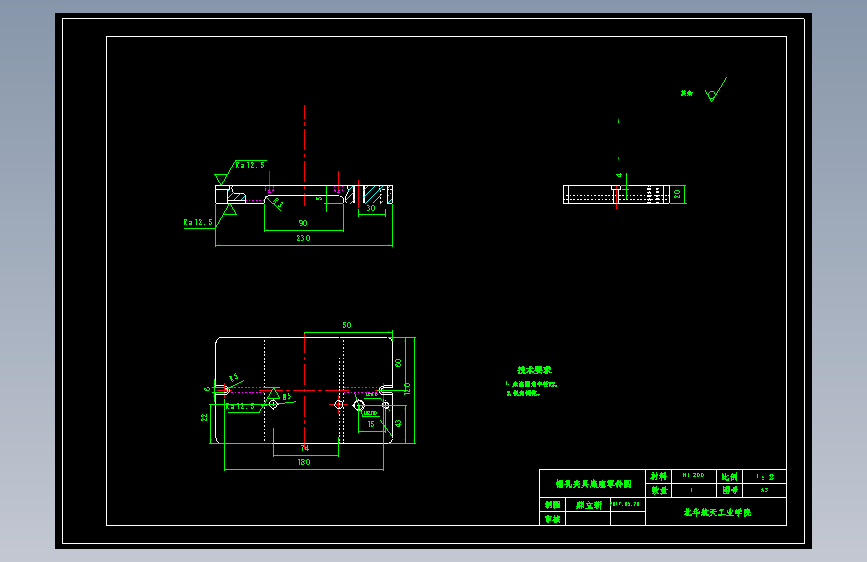
Task: Select the date in title block
Action: click(x=626, y=504)
